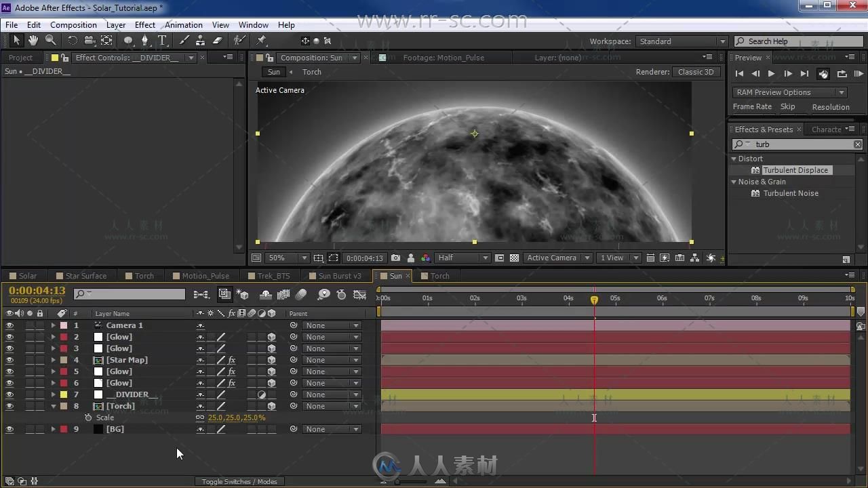Collapse the Distort effects category

coord(734,159)
